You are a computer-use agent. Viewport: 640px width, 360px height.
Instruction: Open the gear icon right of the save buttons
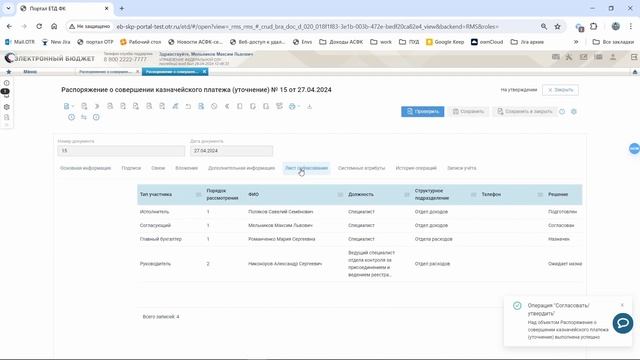coord(574,111)
